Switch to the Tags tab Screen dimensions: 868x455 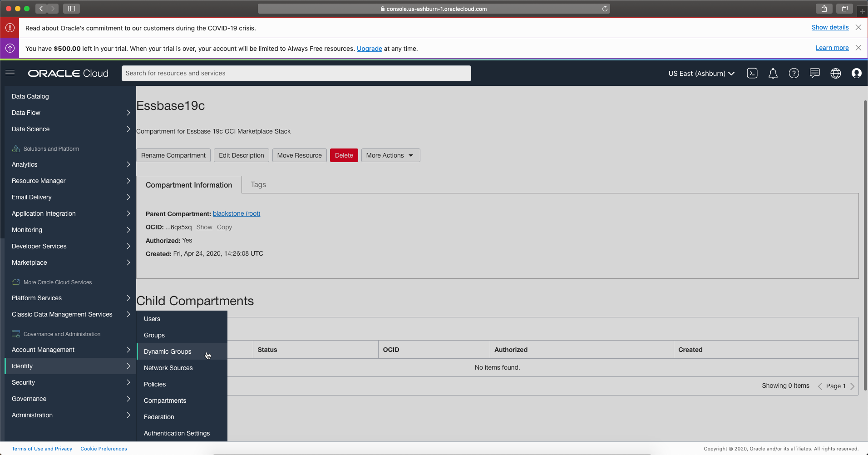258,184
